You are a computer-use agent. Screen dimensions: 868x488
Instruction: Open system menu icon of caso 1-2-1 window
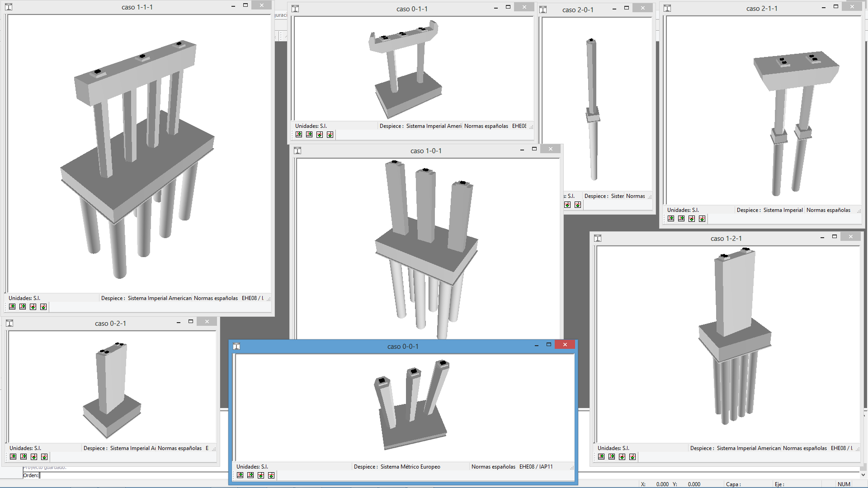(x=598, y=238)
